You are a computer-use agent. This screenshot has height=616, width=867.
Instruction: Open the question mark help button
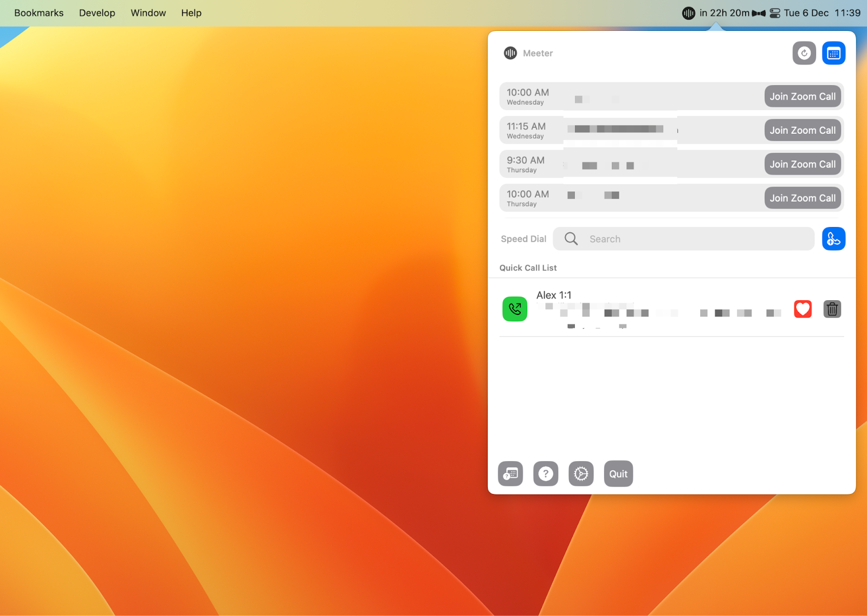(546, 474)
